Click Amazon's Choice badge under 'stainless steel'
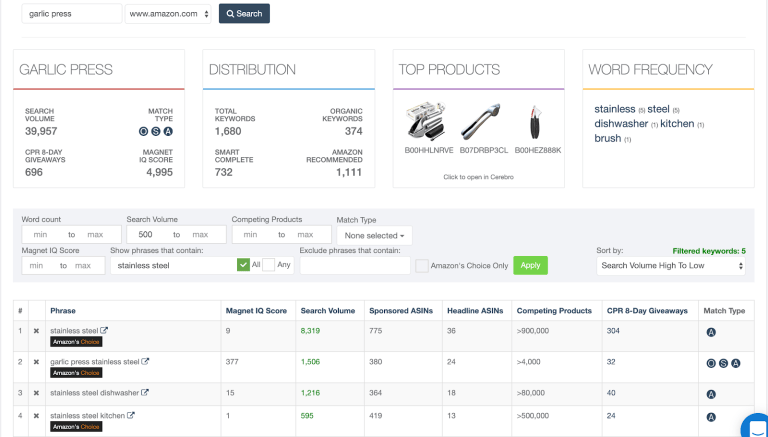 coord(76,342)
